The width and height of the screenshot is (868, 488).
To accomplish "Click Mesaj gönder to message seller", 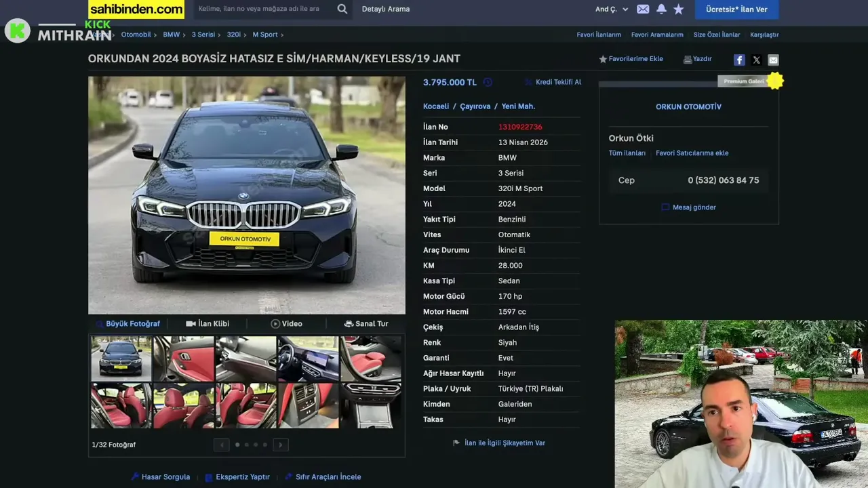I will [x=689, y=207].
